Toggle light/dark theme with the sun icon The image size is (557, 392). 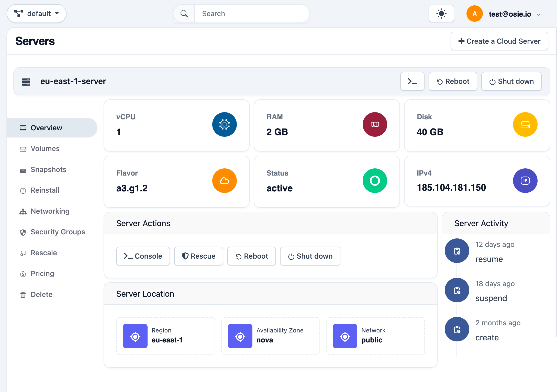click(441, 13)
